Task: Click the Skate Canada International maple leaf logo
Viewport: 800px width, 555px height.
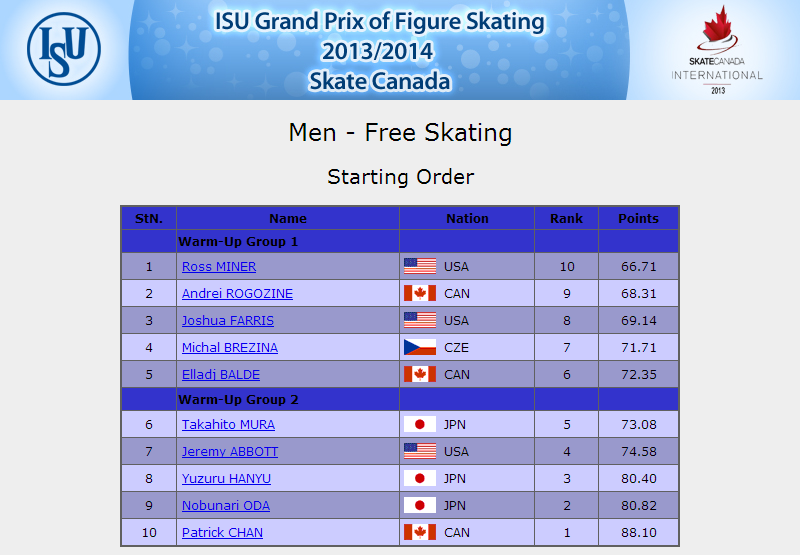Action: click(717, 49)
